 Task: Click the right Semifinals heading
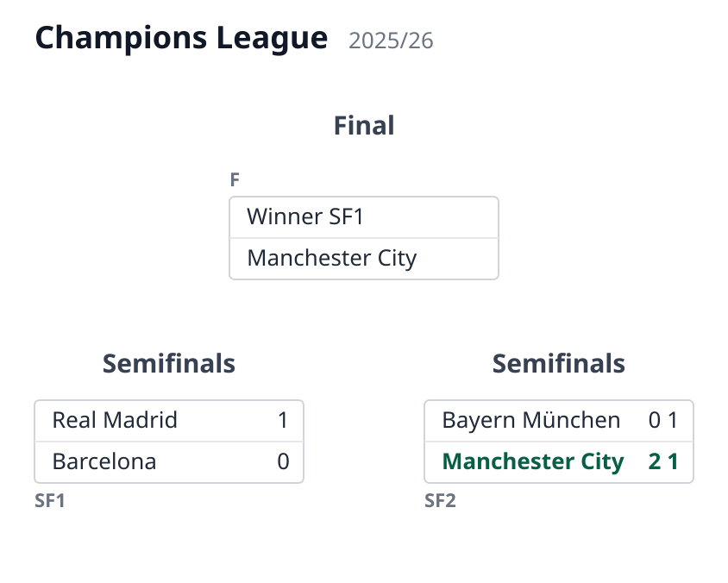click(x=559, y=363)
